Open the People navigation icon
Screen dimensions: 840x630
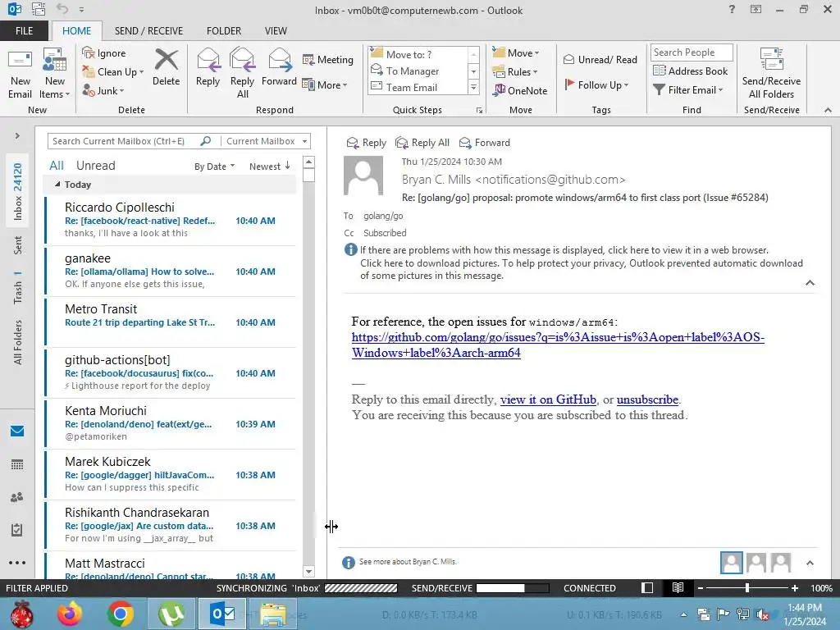pyautogui.click(x=17, y=497)
